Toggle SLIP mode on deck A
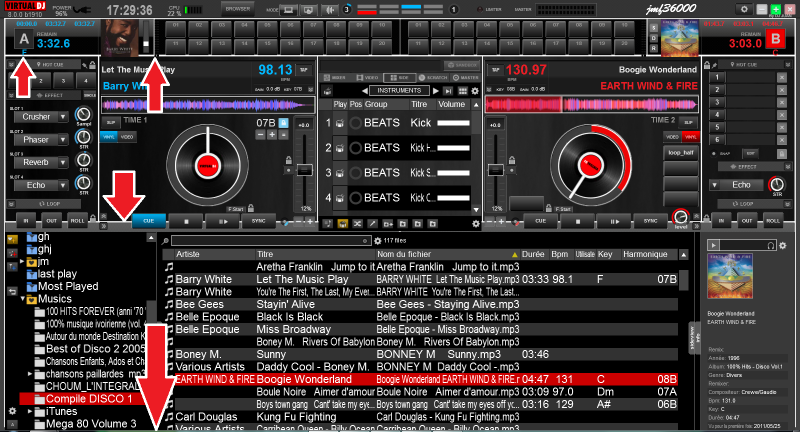800x432 pixels. [110, 122]
